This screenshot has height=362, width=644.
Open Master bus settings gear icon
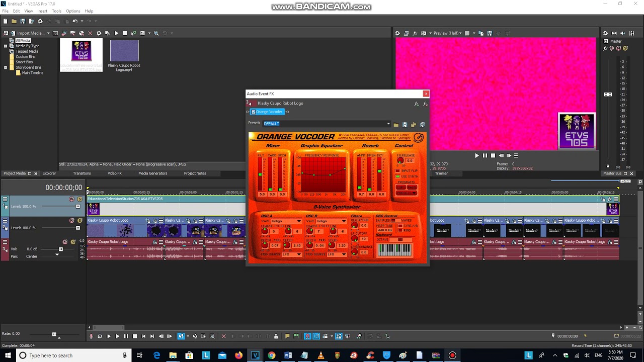[605, 33]
